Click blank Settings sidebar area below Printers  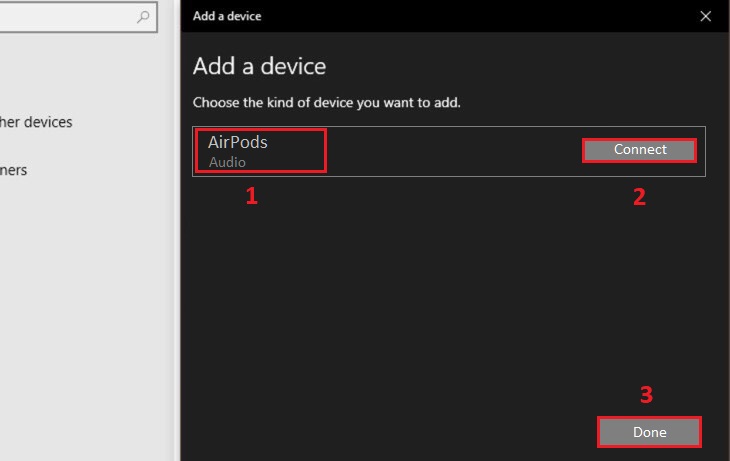coord(80,320)
